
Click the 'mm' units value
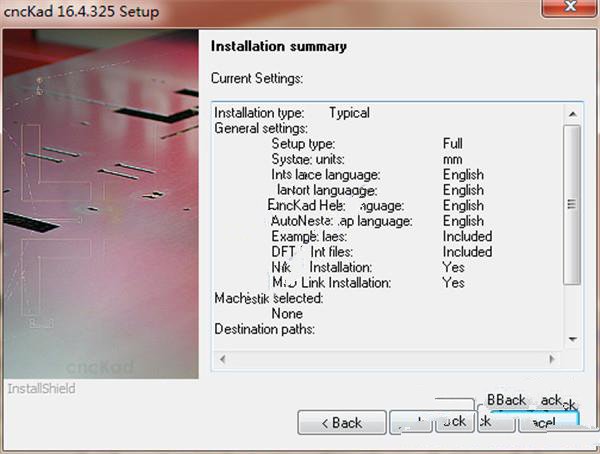click(x=453, y=160)
